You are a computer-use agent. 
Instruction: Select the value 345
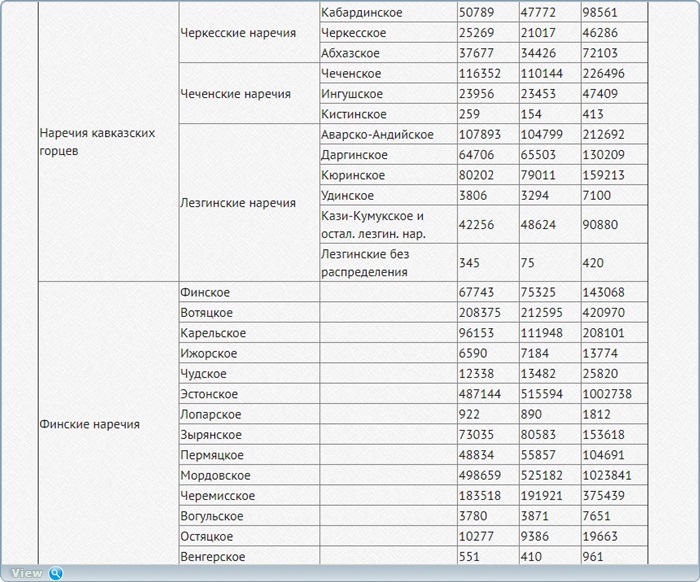coord(469,263)
